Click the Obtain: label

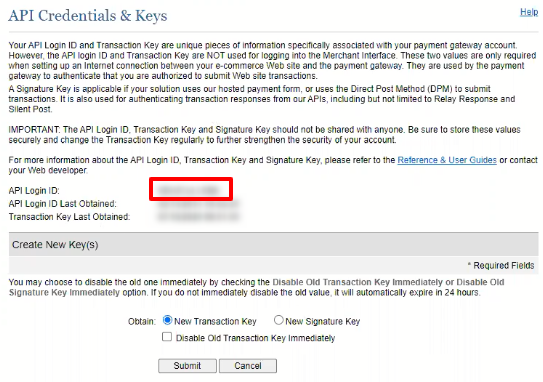click(142, 321)
